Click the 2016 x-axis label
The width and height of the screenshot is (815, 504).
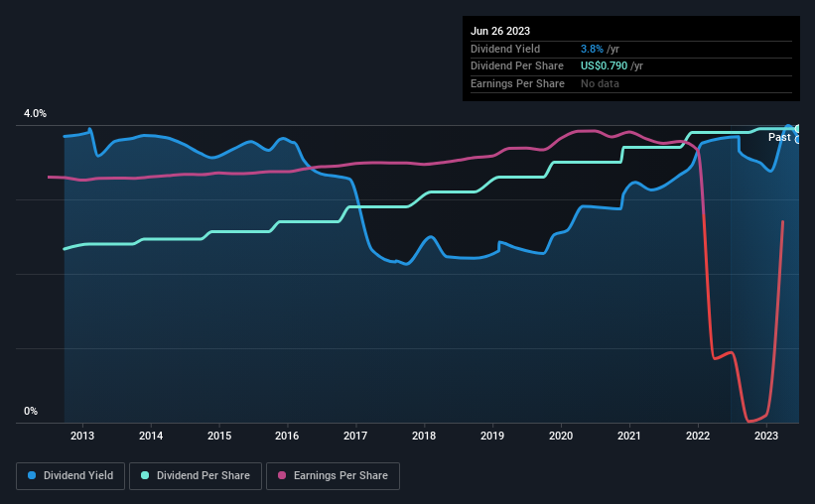[x=287, y=436]
